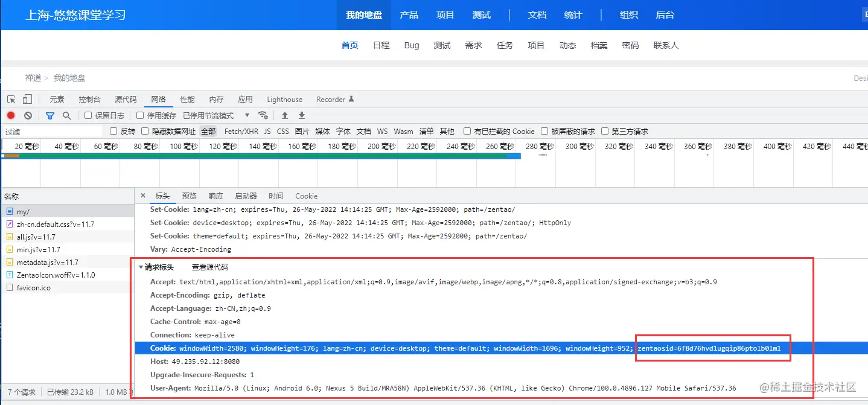
Task: Click the 过滤 filter input field
Action: coord(53,131)
